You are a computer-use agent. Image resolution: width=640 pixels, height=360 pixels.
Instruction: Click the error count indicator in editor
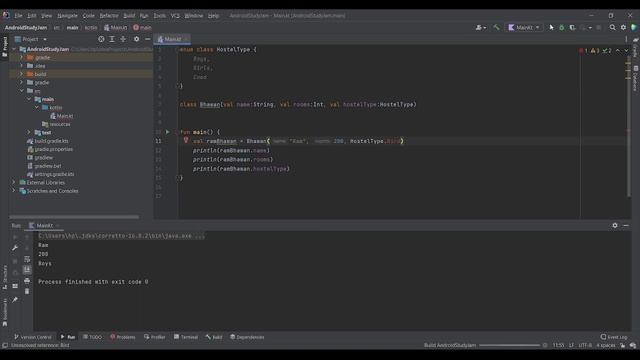tap(583, 51)
